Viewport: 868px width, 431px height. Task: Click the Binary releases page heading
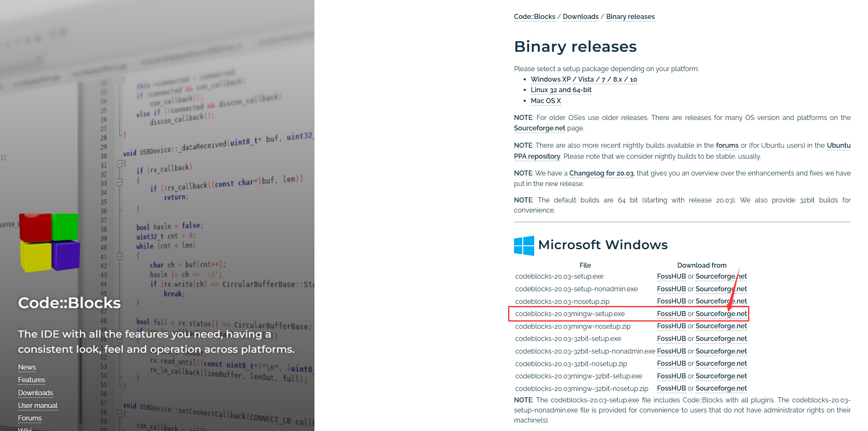click(575, 46)
